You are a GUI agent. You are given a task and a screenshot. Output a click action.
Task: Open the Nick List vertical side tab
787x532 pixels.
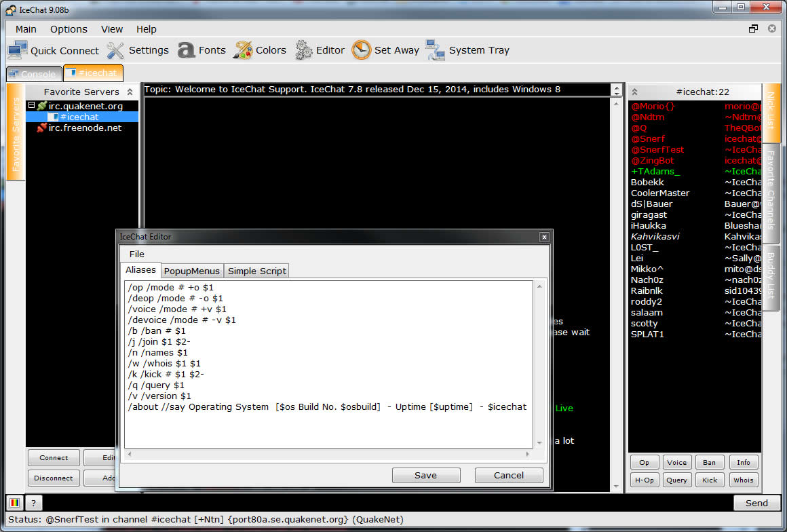[x=771, y=113]
